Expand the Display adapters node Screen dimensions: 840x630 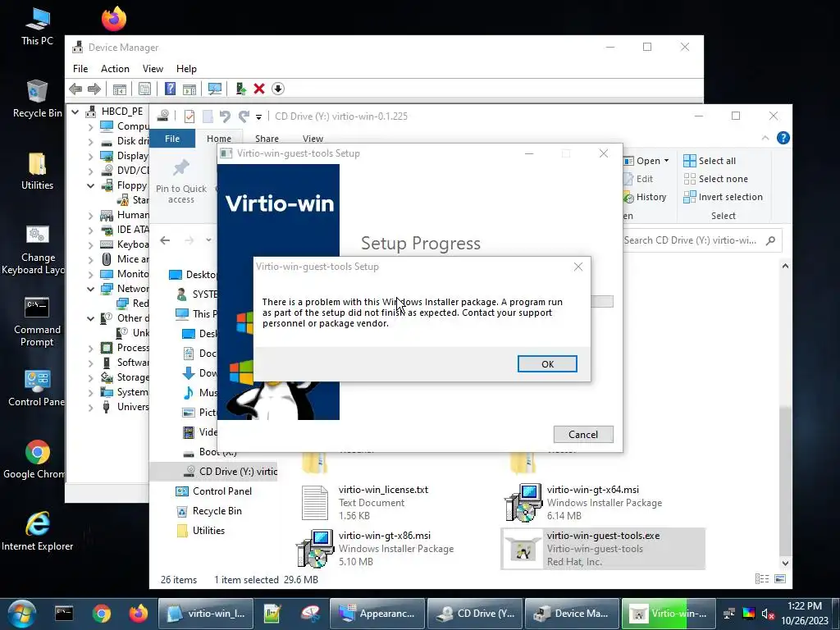pyautogui.click(x=90, y=157)
